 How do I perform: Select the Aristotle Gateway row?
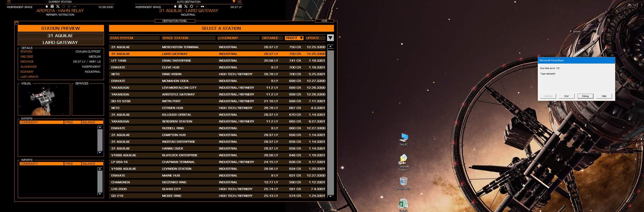pyautogui.click(x=217, y=94)
